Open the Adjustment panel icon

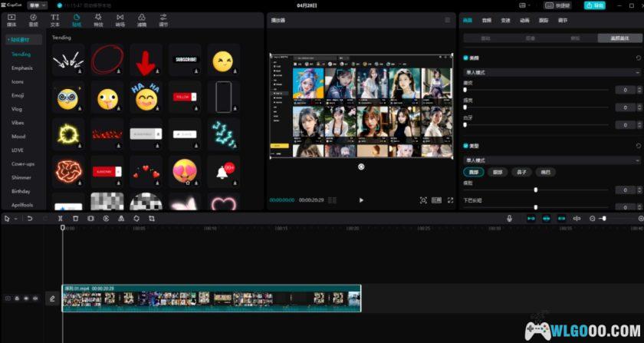tap(163, 20)
